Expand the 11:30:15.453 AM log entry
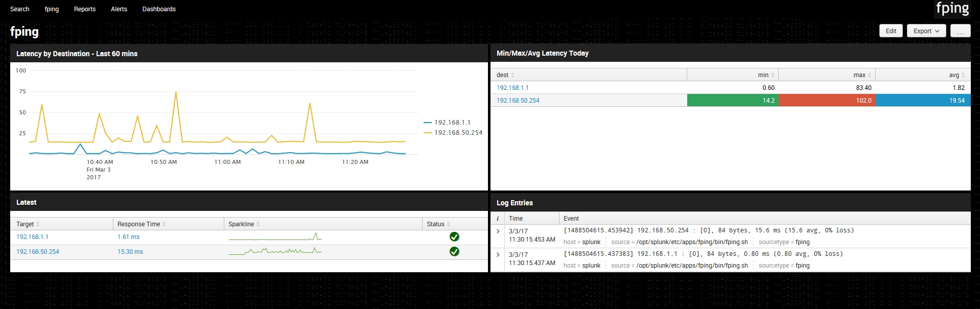The width and height of the screenshot is (980, 309). pos(498,231)
